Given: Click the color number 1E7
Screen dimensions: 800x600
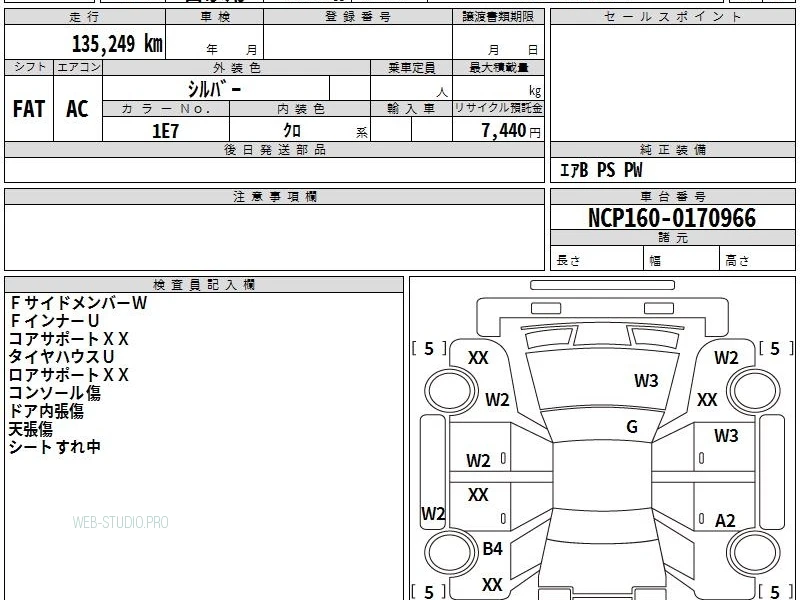Looking at the screenshot, I should 165,131.
